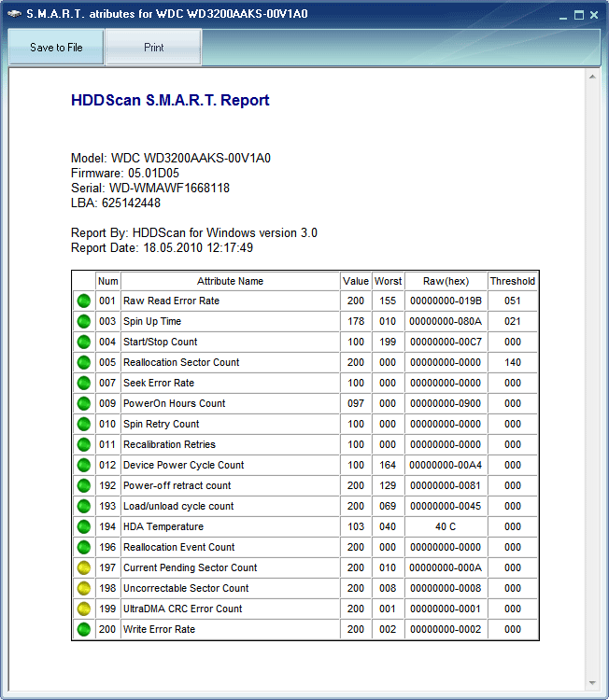
Task: Click the Worst column header
Action: [388, 281]
